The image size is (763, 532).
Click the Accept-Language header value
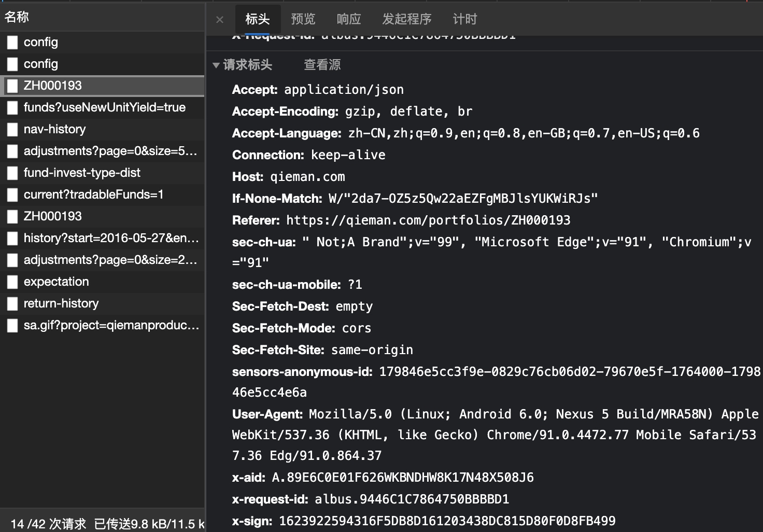[524, 133]
